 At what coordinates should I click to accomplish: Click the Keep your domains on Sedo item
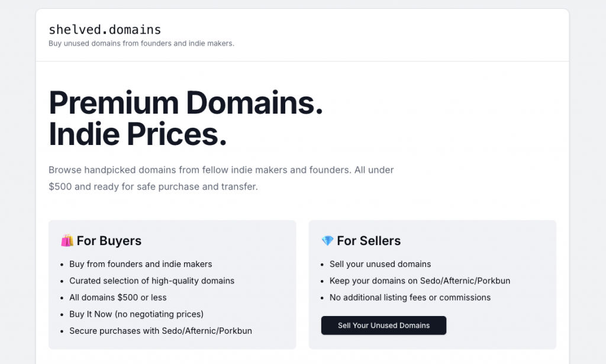tap(420, 281)
